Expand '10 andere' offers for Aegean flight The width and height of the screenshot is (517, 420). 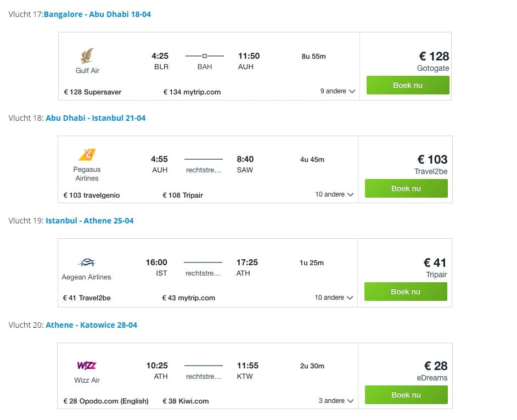pos(334,298)
